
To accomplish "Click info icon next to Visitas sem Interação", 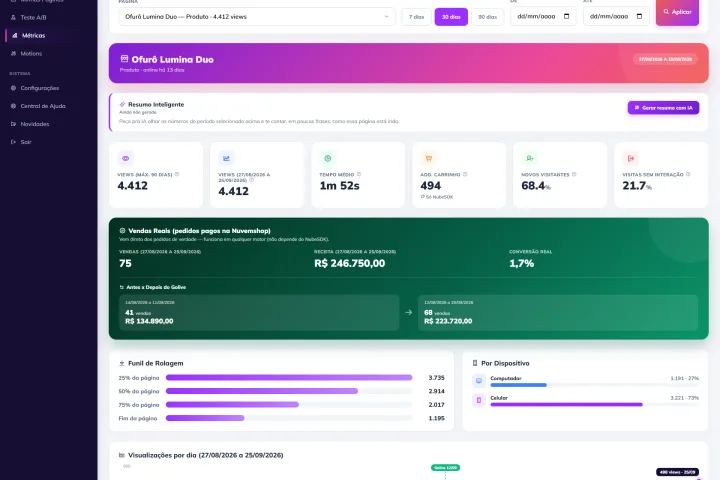I will 688,175.
